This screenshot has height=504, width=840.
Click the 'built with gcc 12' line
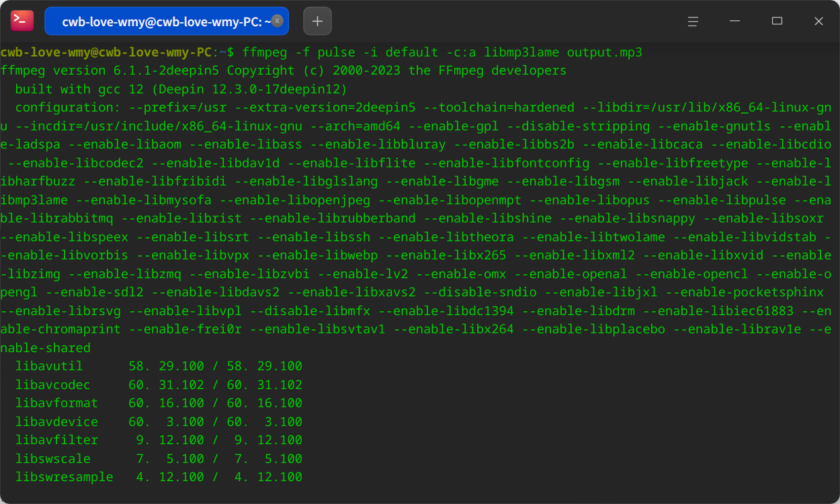[181, 89]
